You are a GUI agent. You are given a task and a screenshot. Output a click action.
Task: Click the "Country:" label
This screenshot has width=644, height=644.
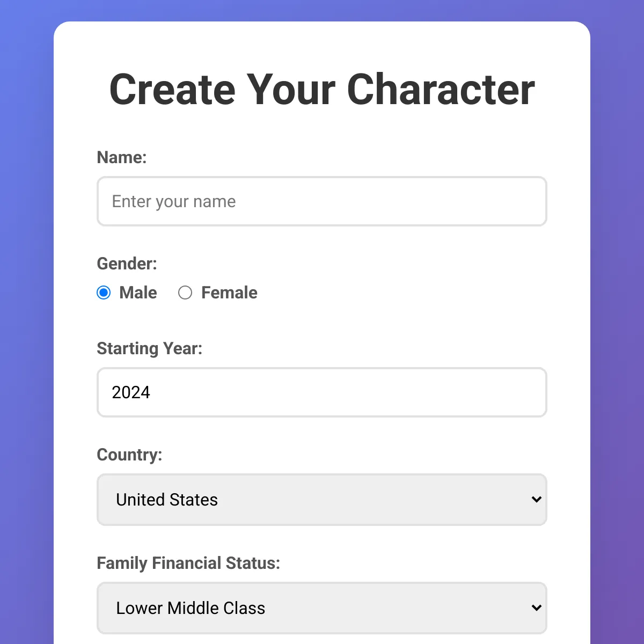point(129,455)
